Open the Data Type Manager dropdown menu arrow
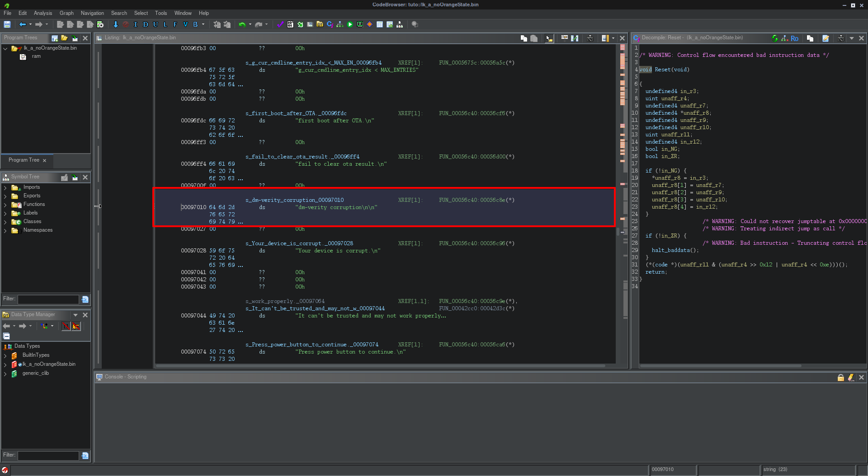 (75, 315)
